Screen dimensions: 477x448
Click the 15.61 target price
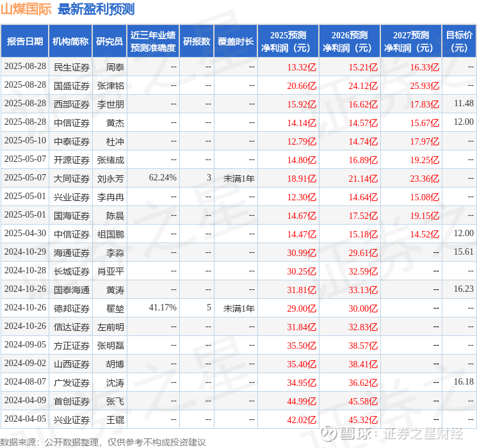[464, 252]
